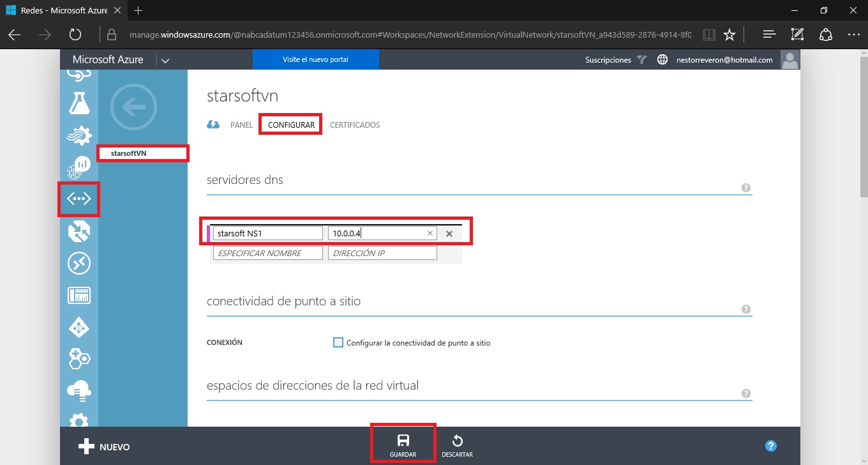Click the flask-shaped sidebar icon
Image resolution: width=868 pixels, height=465 pixels.
(79, 102)
